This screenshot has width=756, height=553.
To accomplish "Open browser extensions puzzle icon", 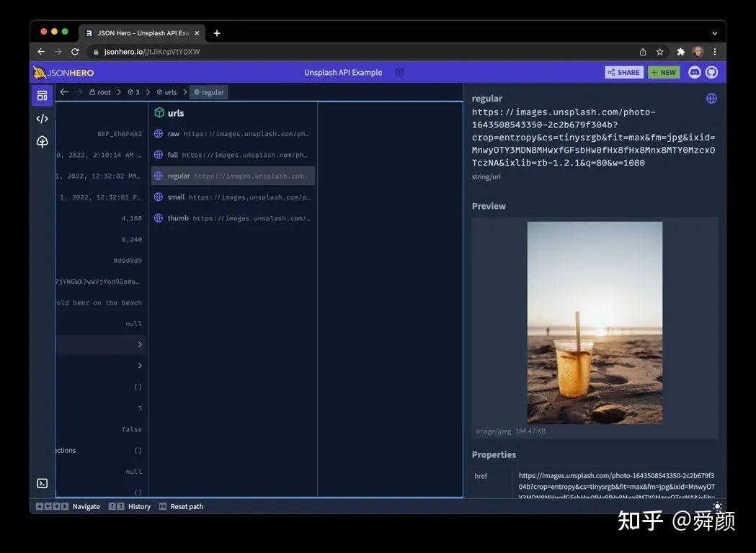I will [x=681, y=52].
